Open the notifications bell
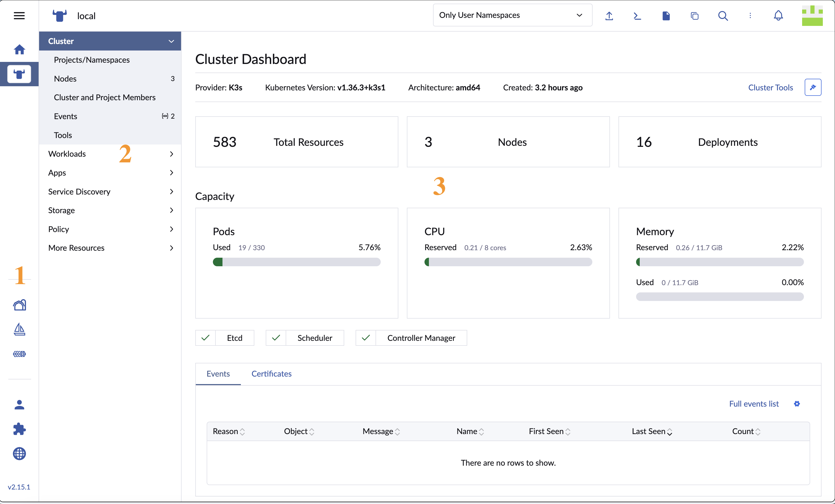 pyautogui.click(x=778, y=16)
